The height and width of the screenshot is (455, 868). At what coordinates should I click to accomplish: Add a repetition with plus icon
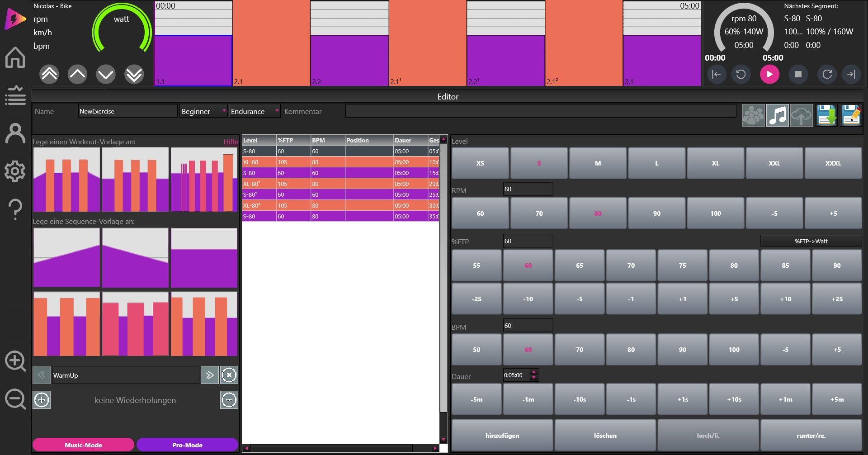(42, 400)
